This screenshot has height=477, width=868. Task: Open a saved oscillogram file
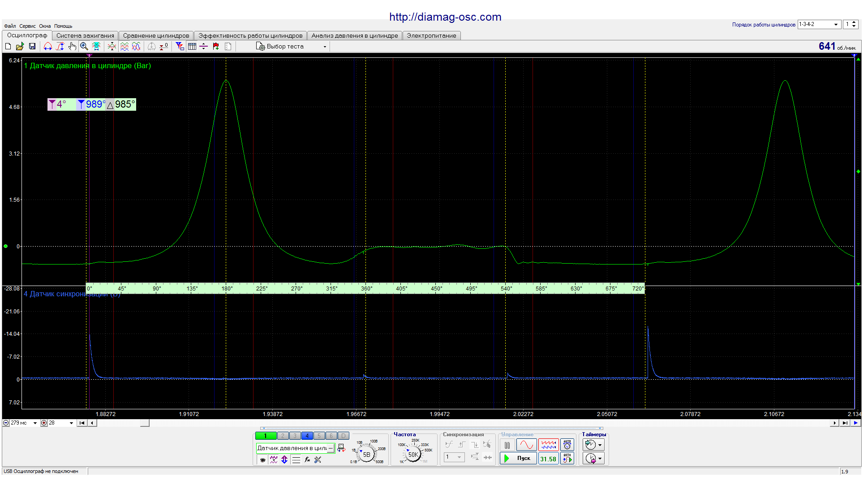click(x=20, y=46)
